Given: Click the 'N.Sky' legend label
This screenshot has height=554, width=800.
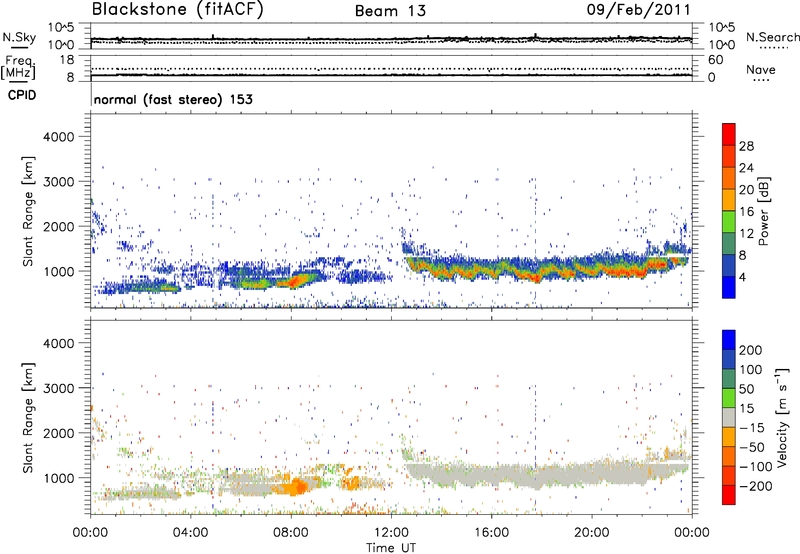Looking at the screenshot, I should click(19, 37).
